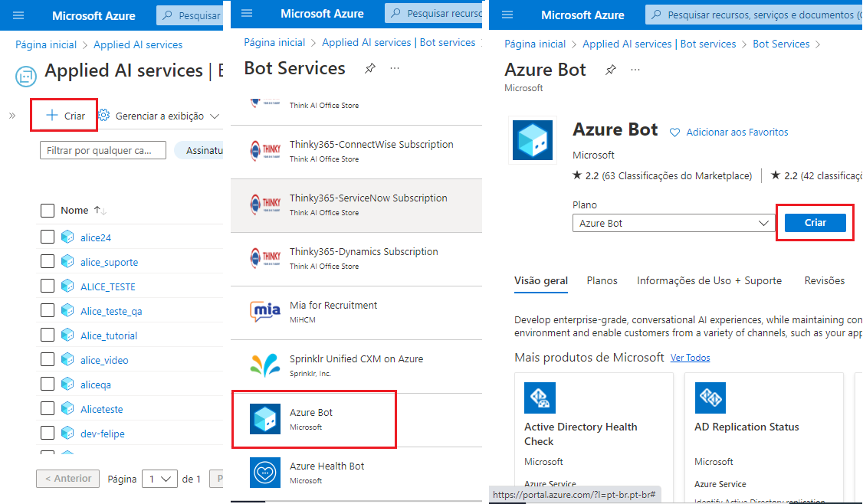The height and width of the screenshot is (504, 863).
Task: Switch to Visão geral tab
Action: pyautogui.click(x=541, y=280)
